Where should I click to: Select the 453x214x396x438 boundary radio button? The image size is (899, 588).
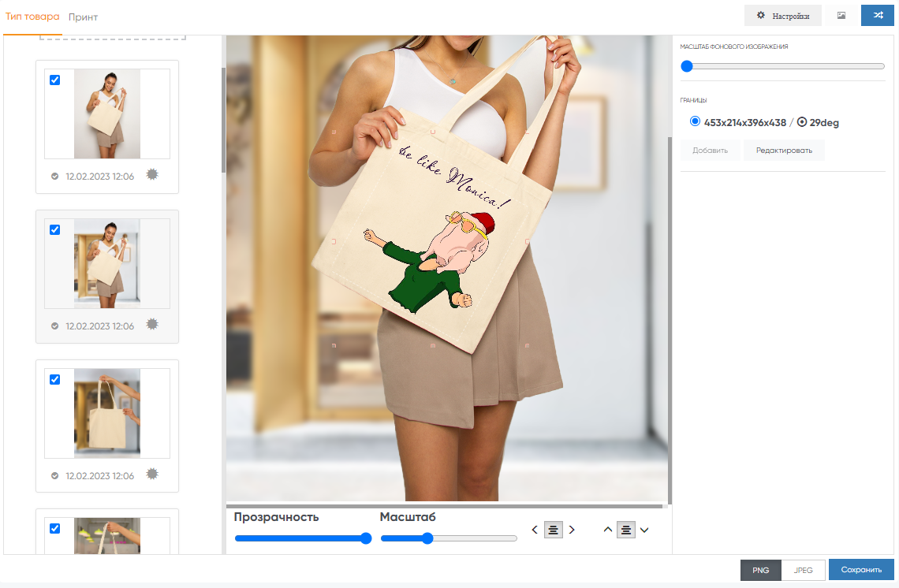[695, 121]
